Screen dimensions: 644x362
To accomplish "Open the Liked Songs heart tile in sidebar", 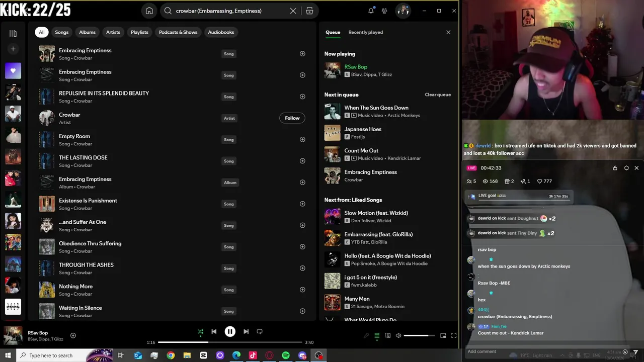I will click(13, 71).
